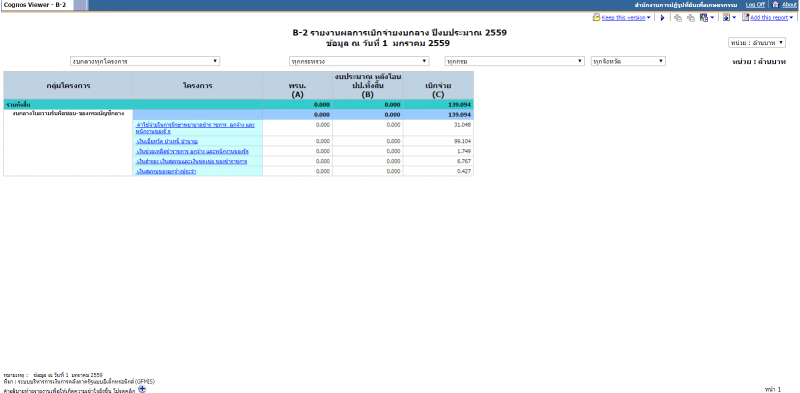Image resolution: width=800 pixels, height=393 pixels.
Task: Expand the view format dropdown arrow
Action: point(734,17)
